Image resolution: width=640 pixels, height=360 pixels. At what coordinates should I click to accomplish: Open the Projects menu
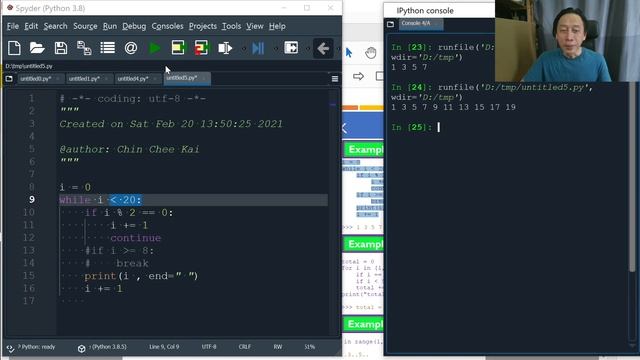[203, 26]
